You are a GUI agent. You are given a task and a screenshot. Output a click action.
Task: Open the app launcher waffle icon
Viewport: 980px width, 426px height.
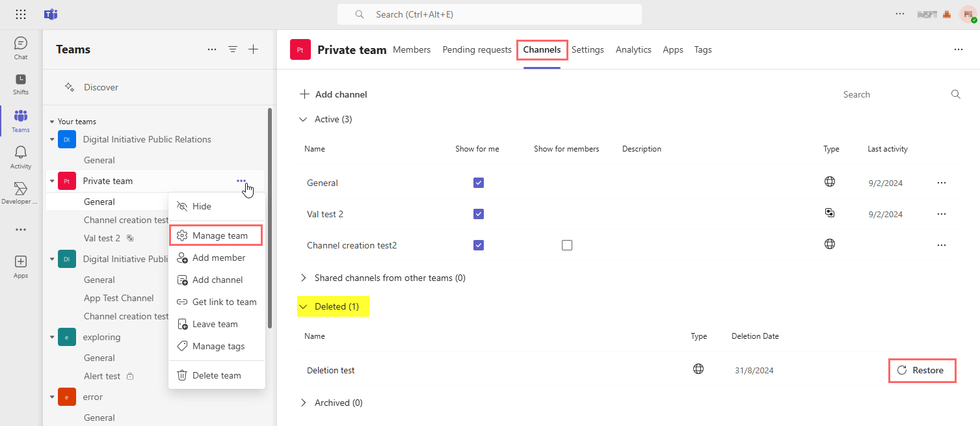21,14
